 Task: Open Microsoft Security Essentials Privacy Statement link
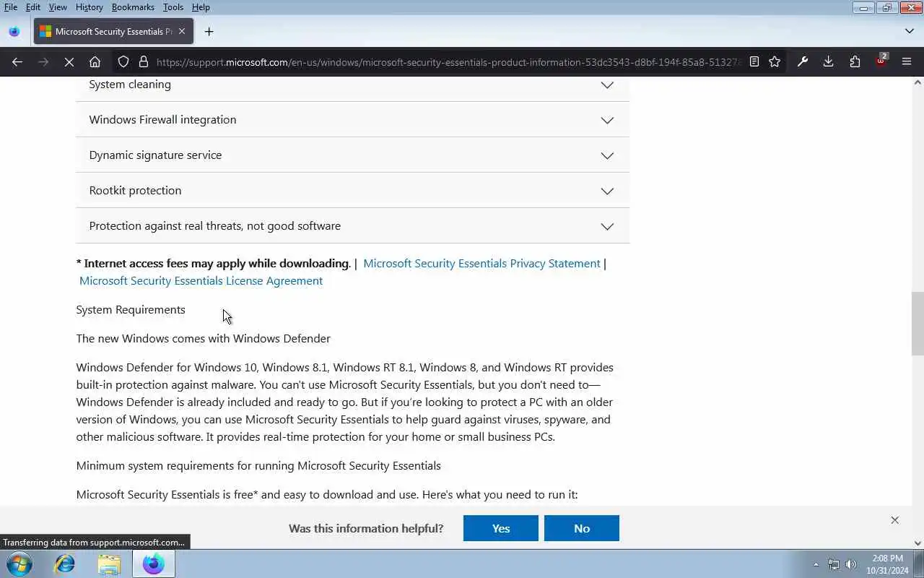[x=481, y=264]
